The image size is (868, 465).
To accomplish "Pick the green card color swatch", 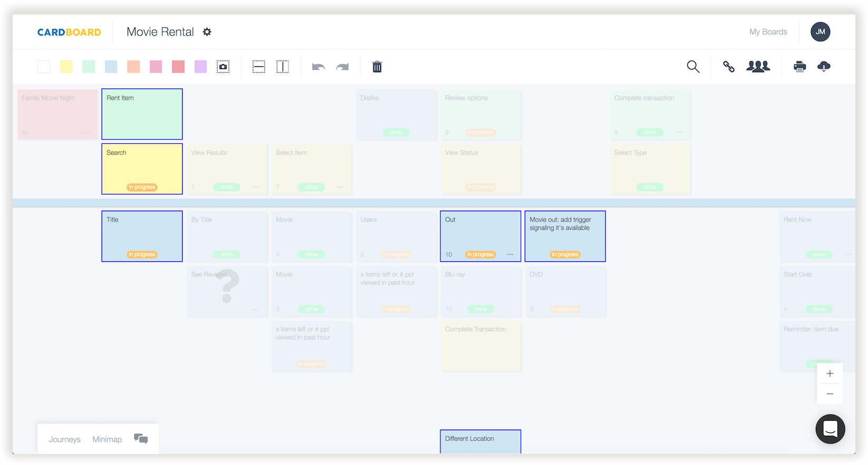I will pyautogui.click(x=89, y=66).
